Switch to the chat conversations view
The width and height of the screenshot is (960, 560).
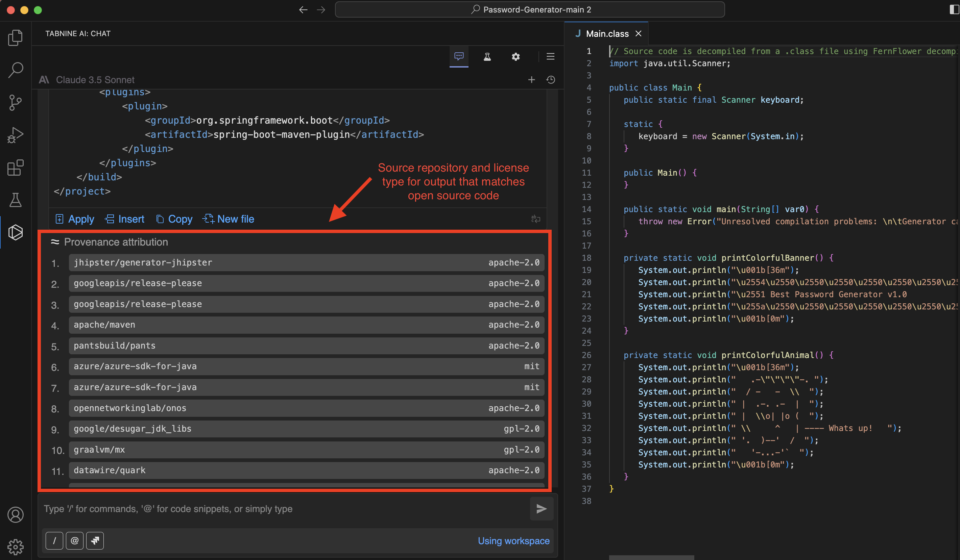(459, 56)
